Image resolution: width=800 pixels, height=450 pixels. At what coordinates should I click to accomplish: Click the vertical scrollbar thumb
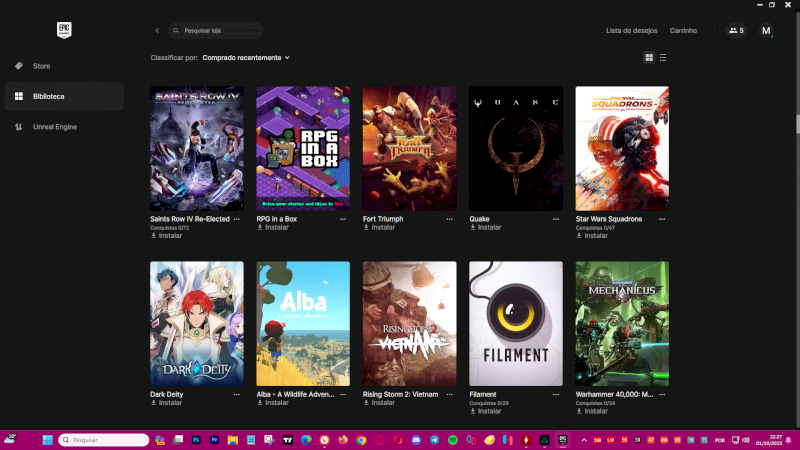[797, 124]
